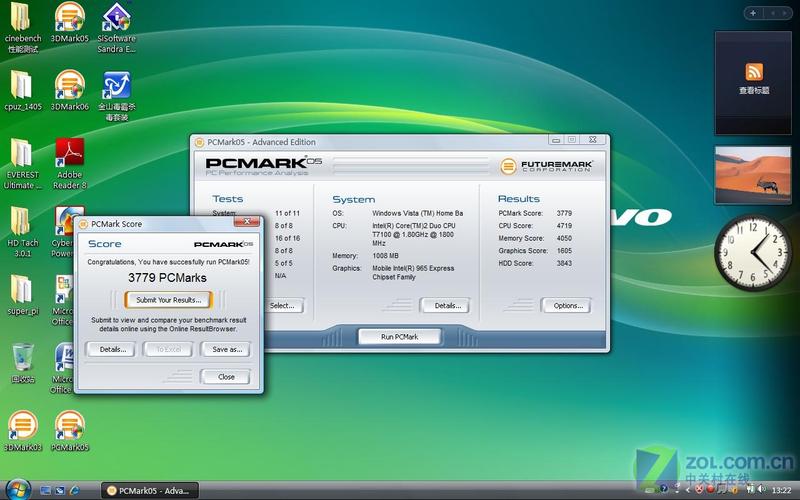Click the Graphics Score value 1605

point(564,251)
